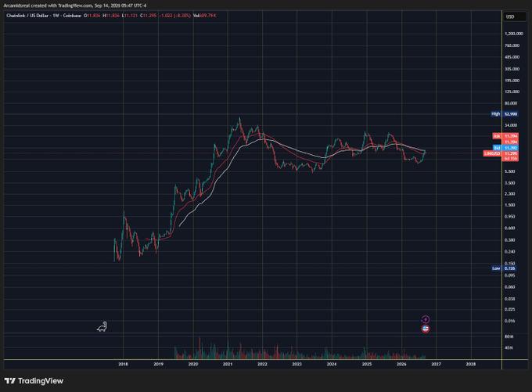This screenshot has height=392, width=532.
Task: Click the white dinosaur icon on the chart
Action: pyautogui.click(x=102, y=327)
